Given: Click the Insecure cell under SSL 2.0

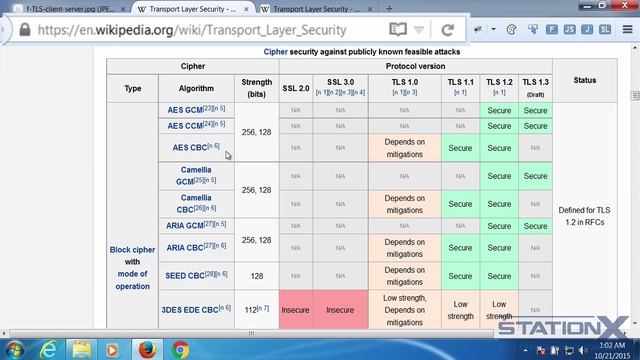Looking at the screenshot, I should pyautogui.click(x=296, y=310).
